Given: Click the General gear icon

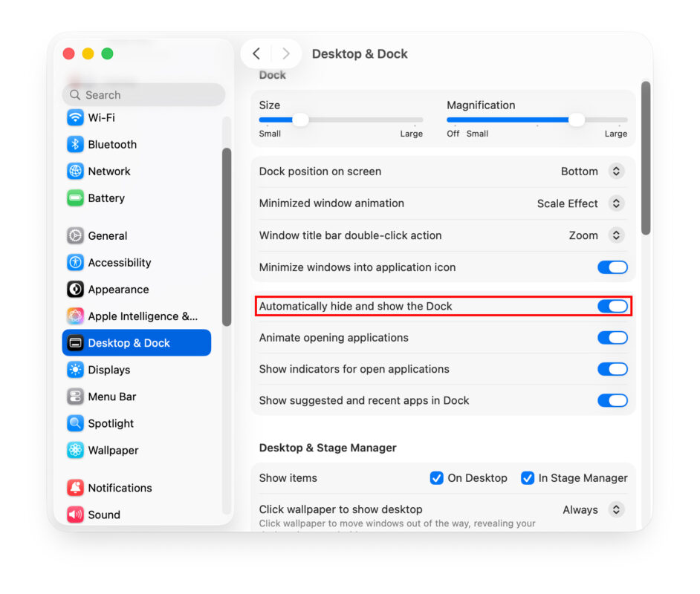Looking at the screenshot, I should (x=75, y=235).
